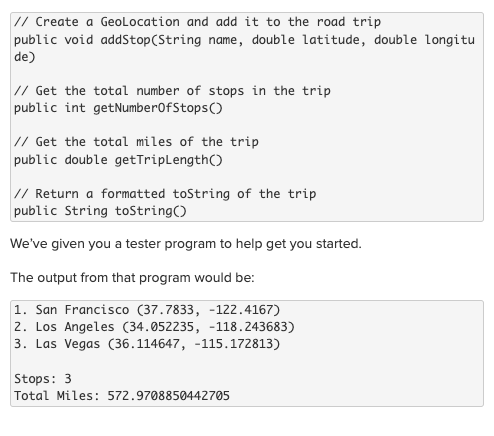The image size is (494, 436).
Task: Click the 'Get the total miles' comment
Action: (x=136, y=142)
